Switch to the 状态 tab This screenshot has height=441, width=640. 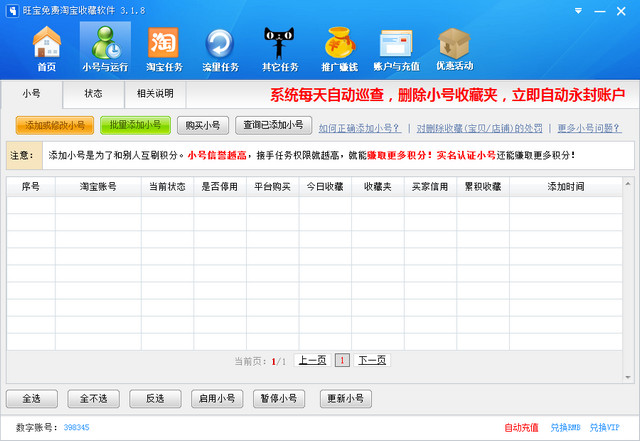point(93,93)
